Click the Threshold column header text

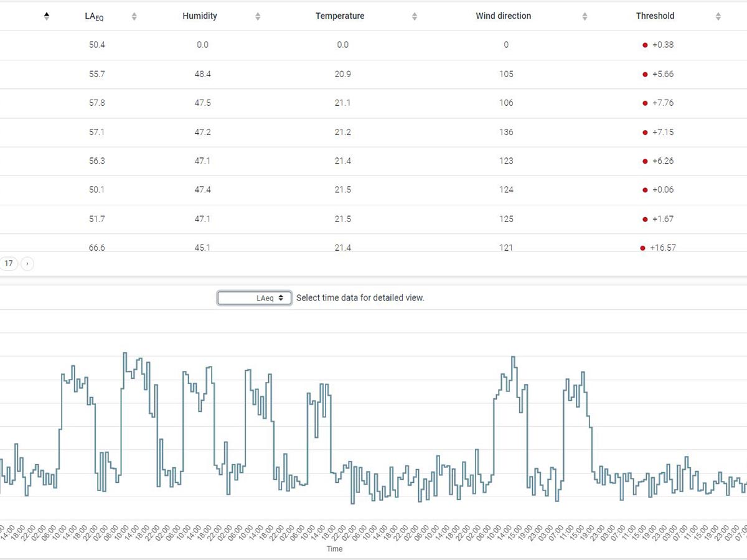tap(655, 16)
